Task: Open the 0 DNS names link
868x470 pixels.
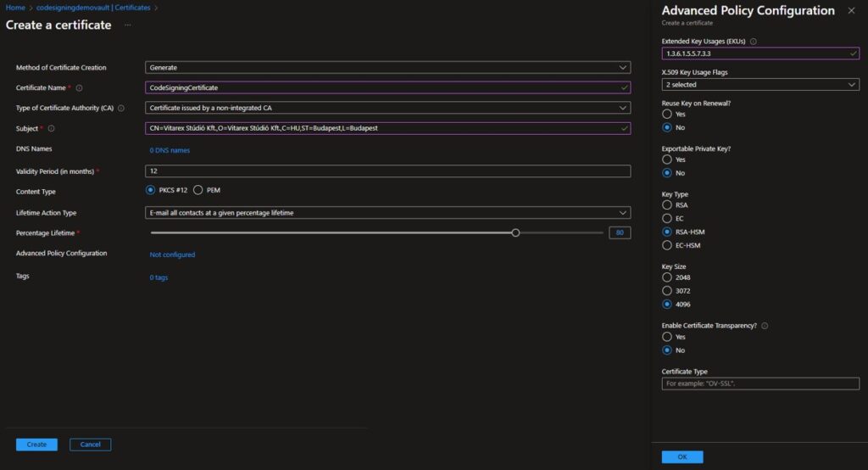Action: tap(170, 150)
